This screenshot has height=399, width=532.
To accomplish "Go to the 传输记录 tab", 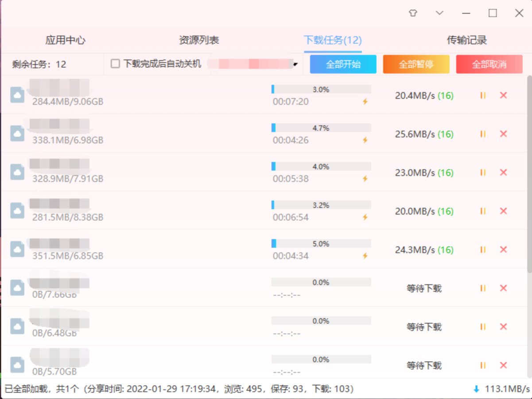I will (x=466, y=40).
